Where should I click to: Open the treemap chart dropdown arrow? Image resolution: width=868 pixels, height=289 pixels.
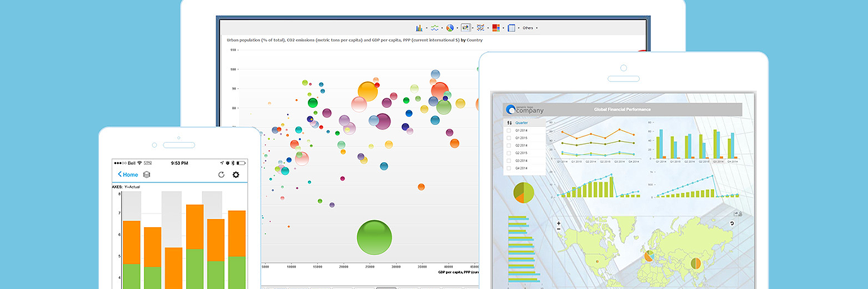tap(503, 28)
